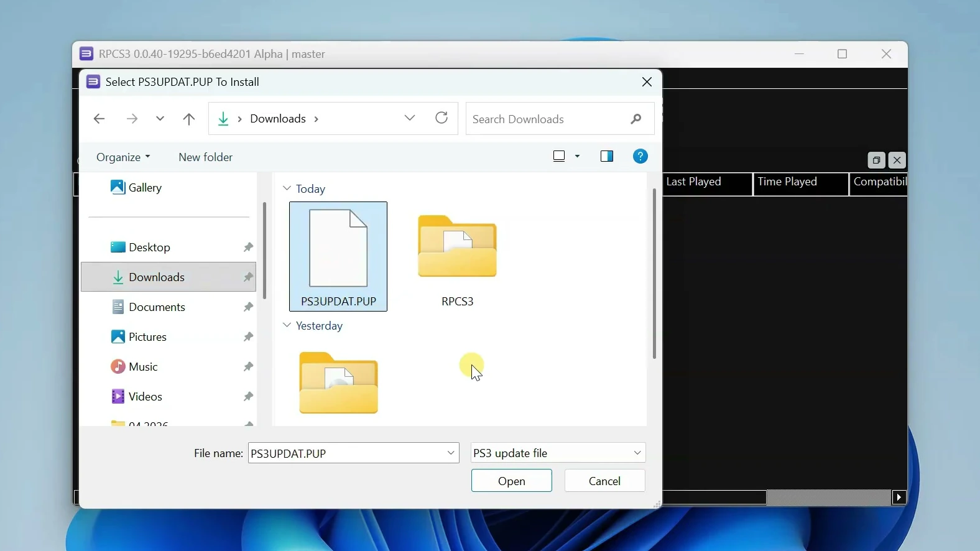
Task: Collapse the Today group
Action: point(287,188)
